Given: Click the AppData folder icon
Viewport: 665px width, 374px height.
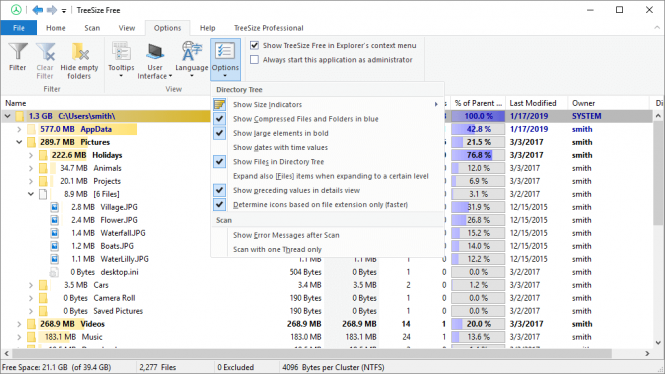Looking at the screenshot, I should (x=31, y=129).
